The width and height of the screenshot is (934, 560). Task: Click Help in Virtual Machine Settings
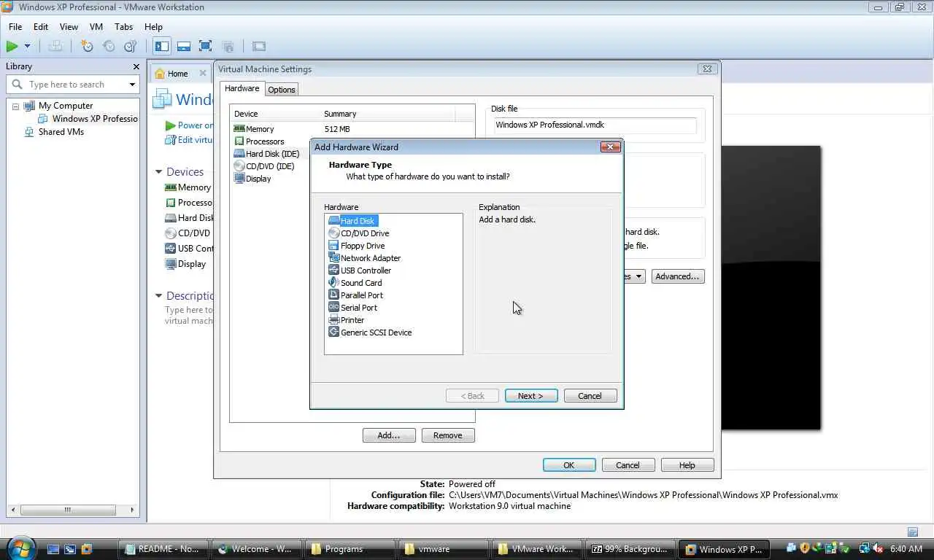[687, 465]
